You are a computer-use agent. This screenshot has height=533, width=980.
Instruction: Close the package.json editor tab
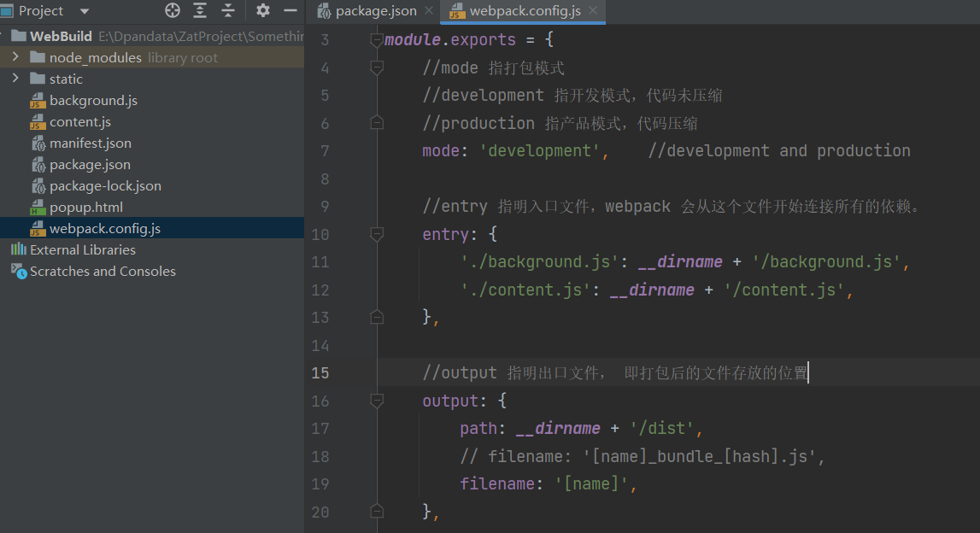(429, 12)
